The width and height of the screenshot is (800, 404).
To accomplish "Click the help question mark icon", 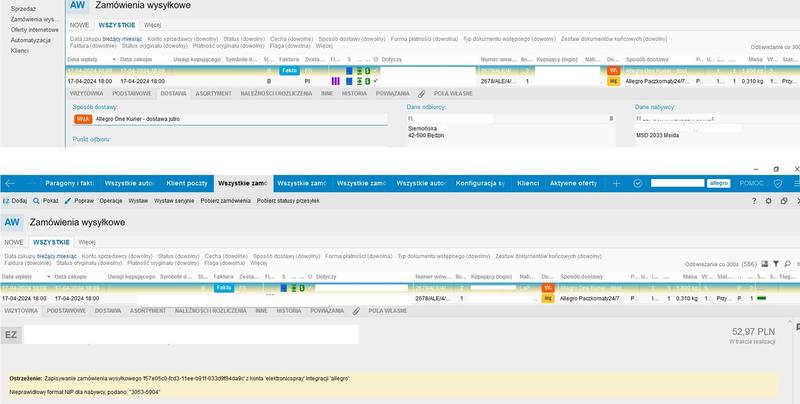I will (754, 201).
